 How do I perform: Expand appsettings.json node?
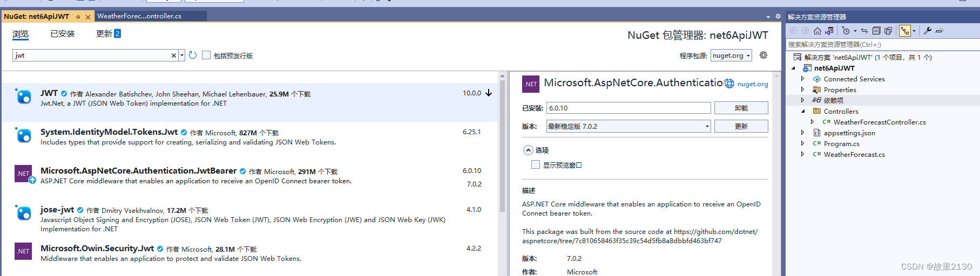[x=803, y=133]
